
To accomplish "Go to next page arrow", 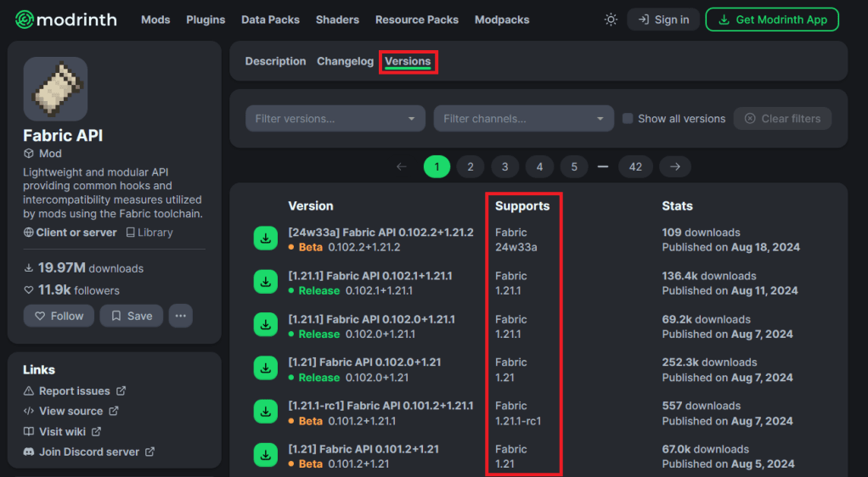I will [x=675, y=167].
